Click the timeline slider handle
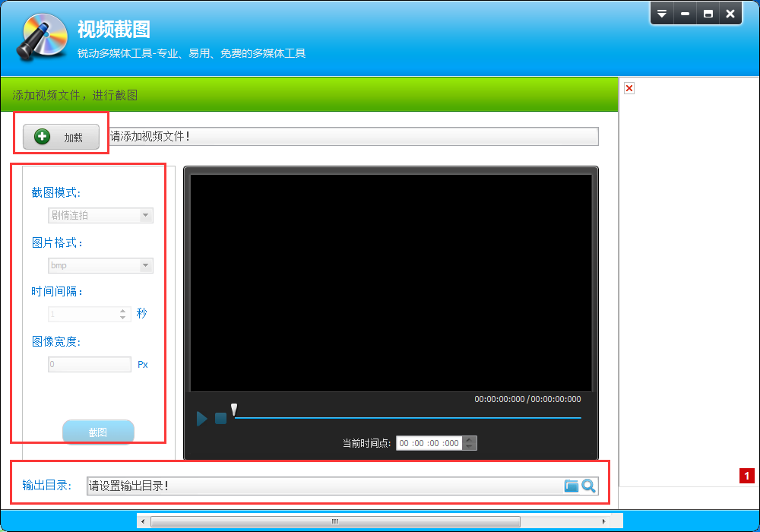760x532 pixels. [x=235, y=410]
